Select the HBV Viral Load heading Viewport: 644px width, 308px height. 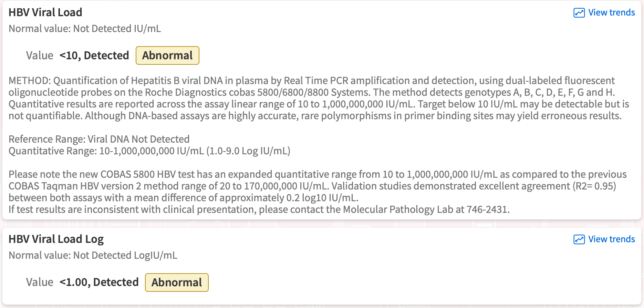pyautogui.click(x=45, y=13)
